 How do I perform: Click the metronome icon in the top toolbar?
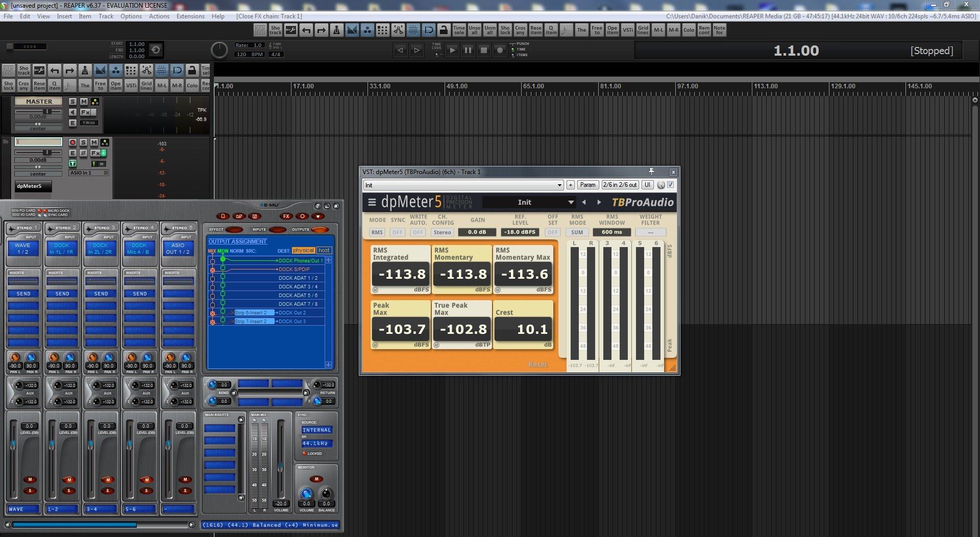click(336, 30)
